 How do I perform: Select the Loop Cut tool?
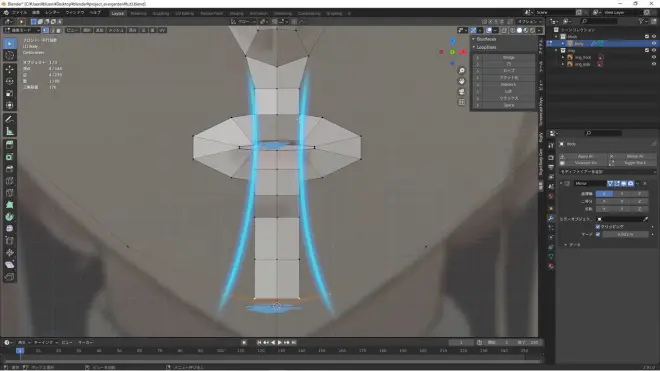pos(10,181)
